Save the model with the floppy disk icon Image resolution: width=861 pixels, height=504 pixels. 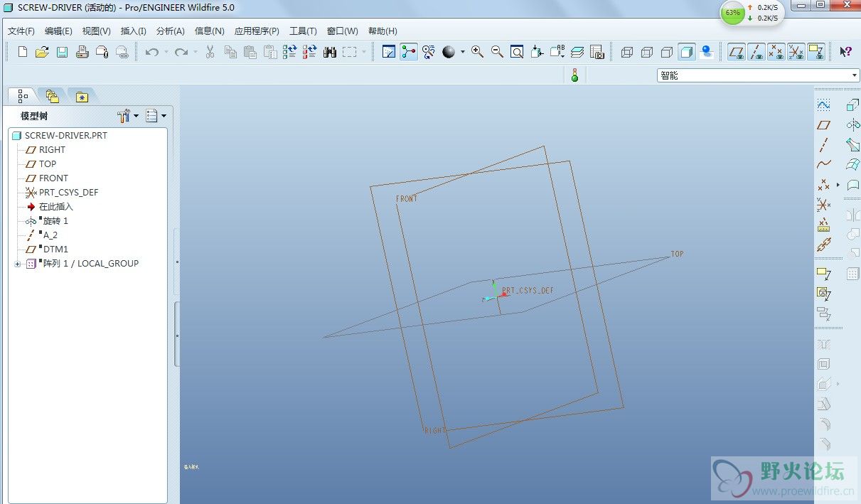tap(62, 52)
